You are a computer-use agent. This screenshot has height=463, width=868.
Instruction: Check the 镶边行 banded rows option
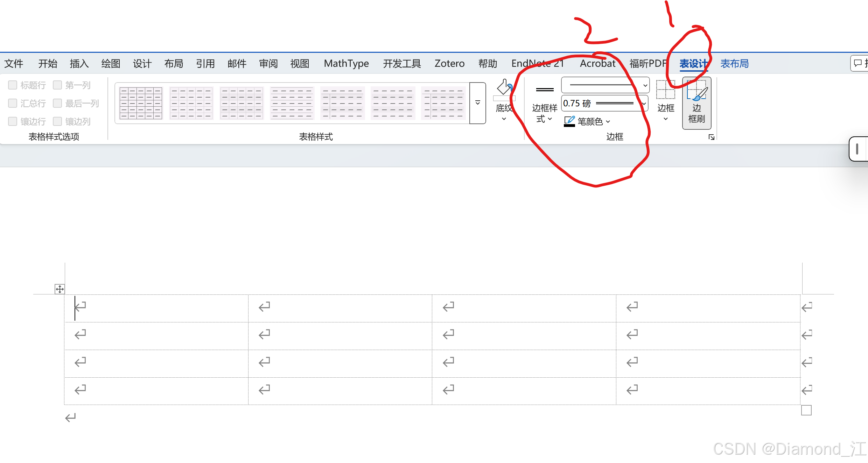click(13, 121)
